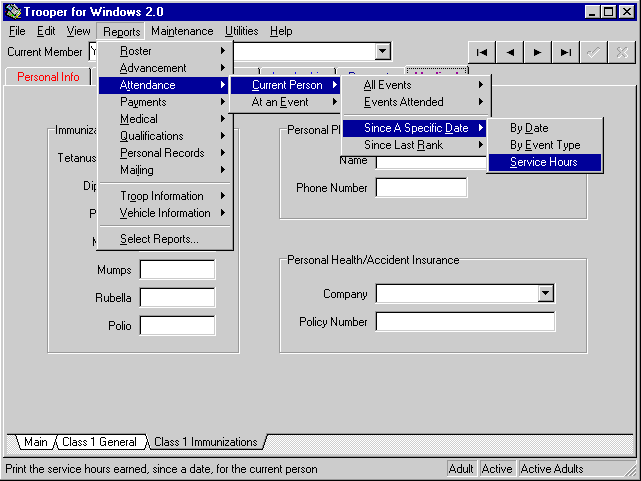Open the Current Member dropdown arrow
The image size is (641, 481).
click(x=383, y=51)
